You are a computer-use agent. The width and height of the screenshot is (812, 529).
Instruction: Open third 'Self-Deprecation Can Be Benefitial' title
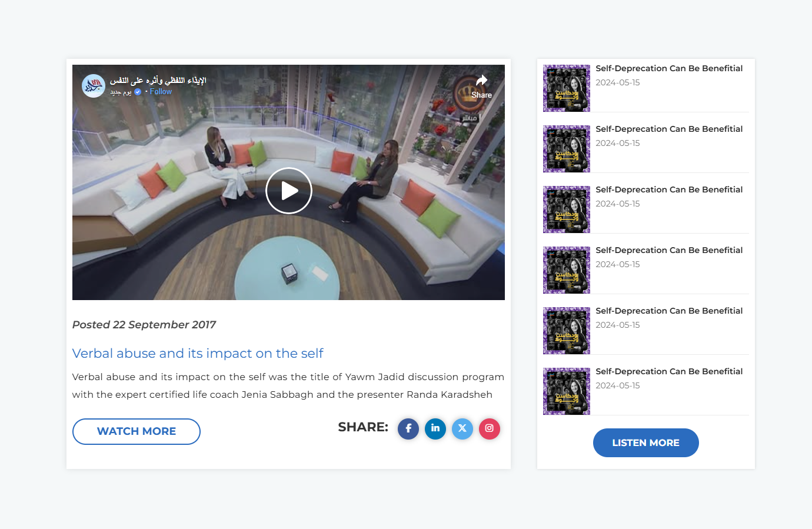point(669,189)
